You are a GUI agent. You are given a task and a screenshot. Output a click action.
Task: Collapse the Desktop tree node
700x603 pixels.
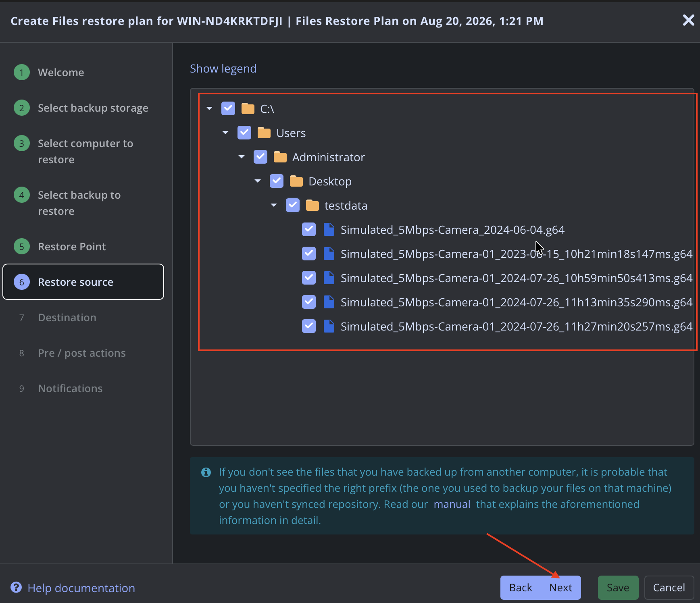[258, 181]
